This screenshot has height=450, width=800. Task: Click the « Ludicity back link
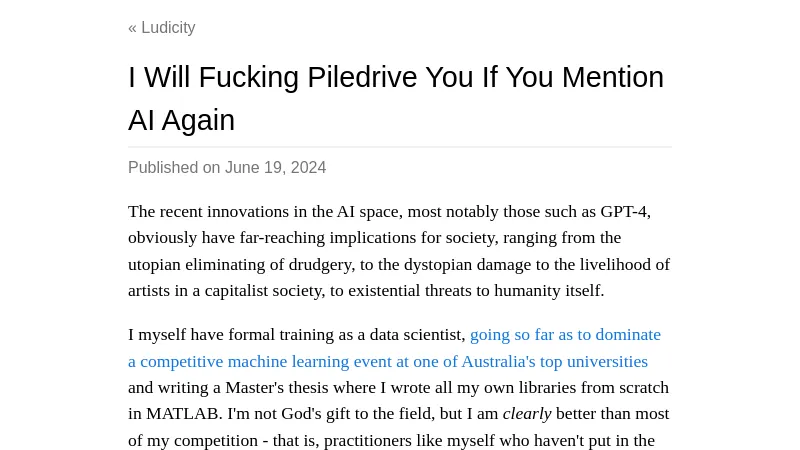[162, 28]
